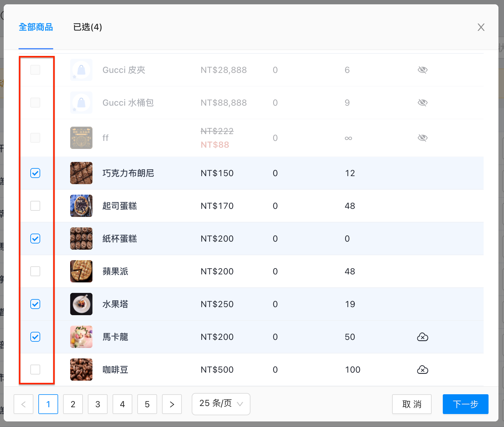Click the hidden-eye icon for Gucci 水桶包

click(x=422, y=103)
